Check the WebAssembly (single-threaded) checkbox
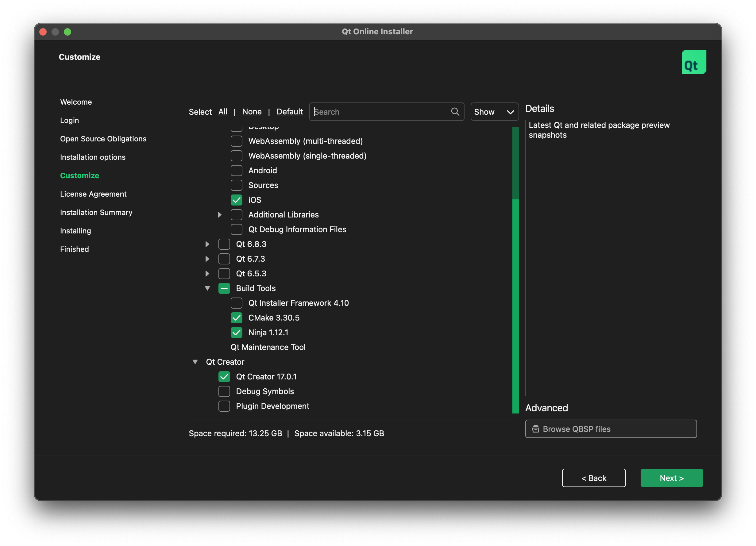 coord(236,156)
